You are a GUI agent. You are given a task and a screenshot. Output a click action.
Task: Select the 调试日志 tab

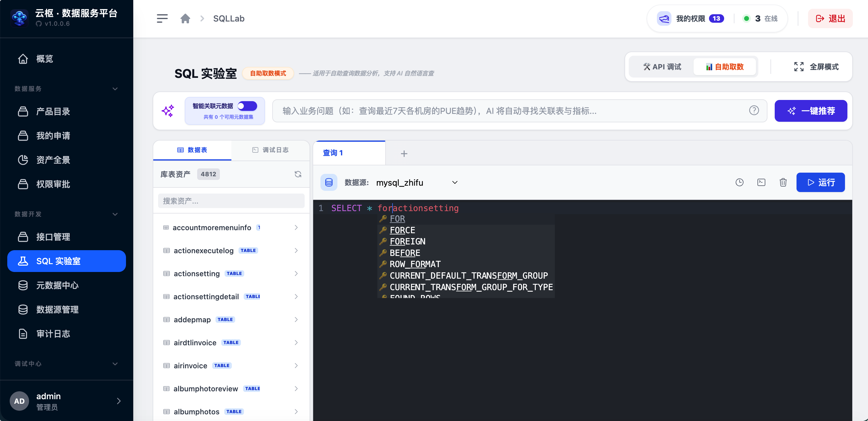tap(270, 150)
